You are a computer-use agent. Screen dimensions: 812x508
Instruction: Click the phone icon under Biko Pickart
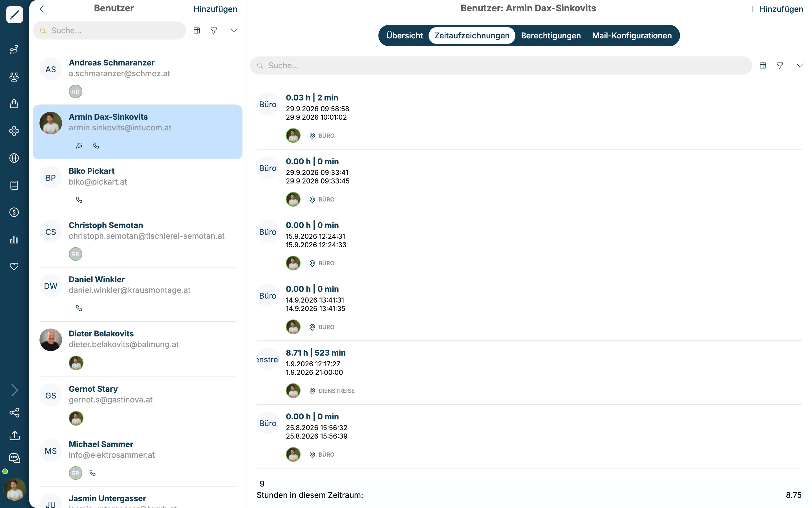click(79, 200)
